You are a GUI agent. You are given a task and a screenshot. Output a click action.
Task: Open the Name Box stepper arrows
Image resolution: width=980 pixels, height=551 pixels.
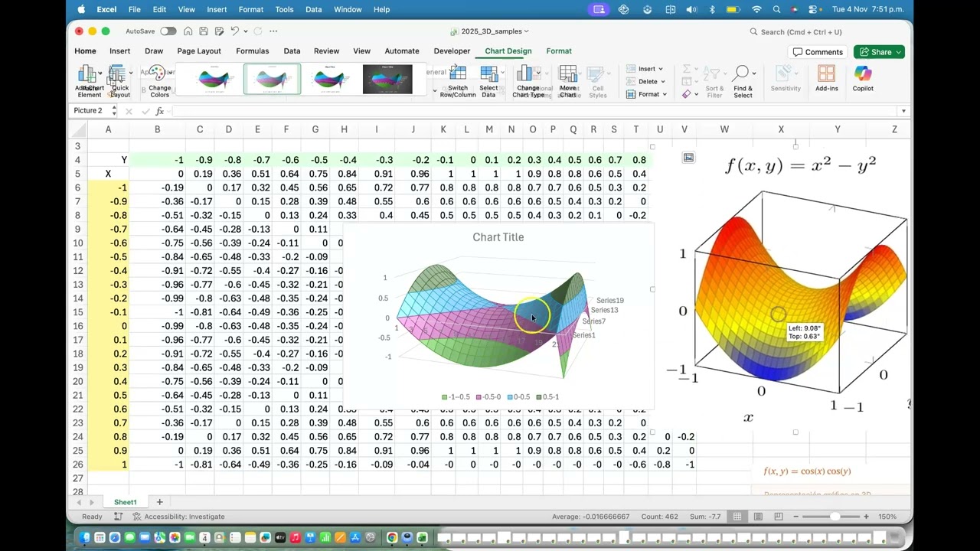[113, 111]
